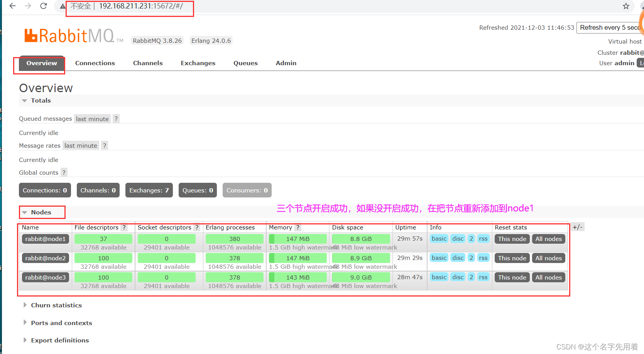Toggle node columns with +/- control
The height and width of the screenshot is (354, 644).
(x=577, y=227)
